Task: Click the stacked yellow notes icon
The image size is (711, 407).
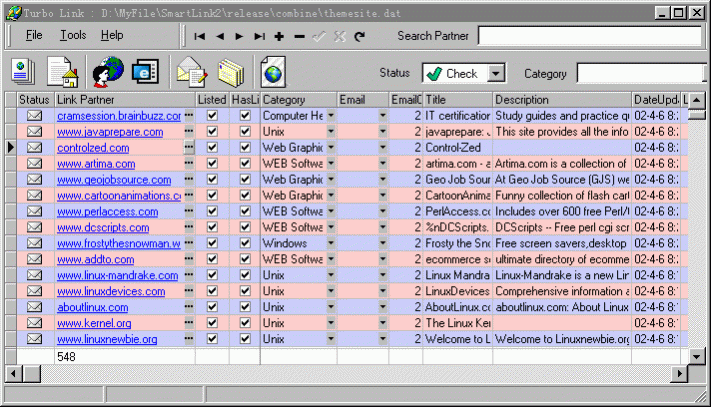Action: pos(231,73)
